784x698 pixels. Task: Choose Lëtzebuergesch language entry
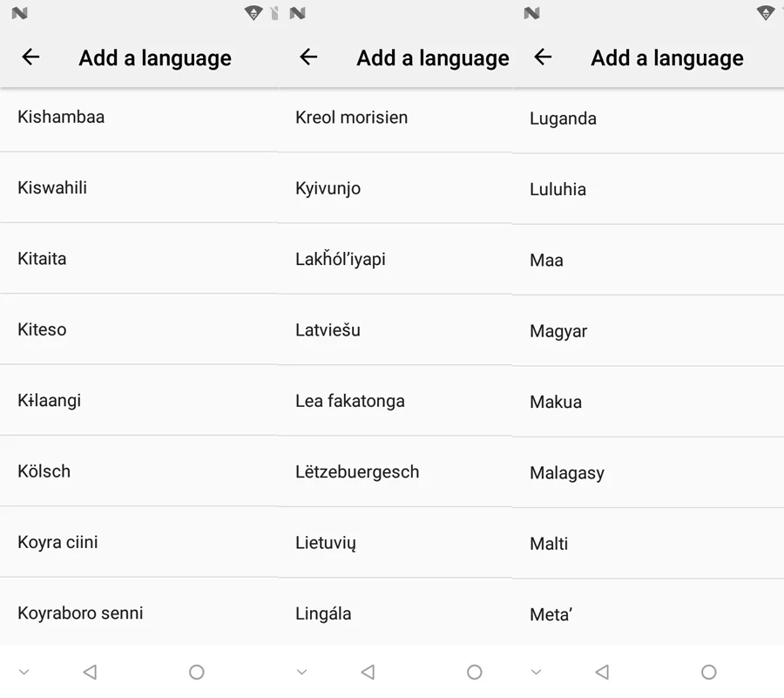tap(395, 471)
